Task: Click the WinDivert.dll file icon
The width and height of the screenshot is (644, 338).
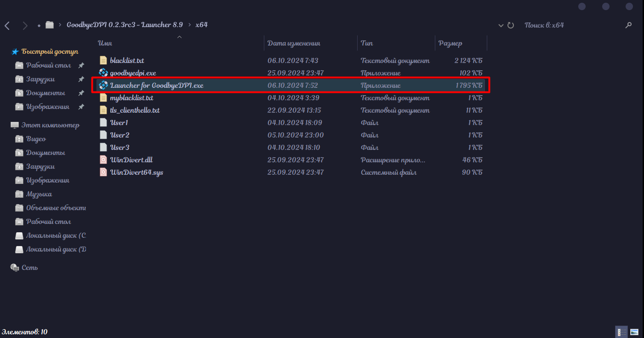Action: click(103, 160)
